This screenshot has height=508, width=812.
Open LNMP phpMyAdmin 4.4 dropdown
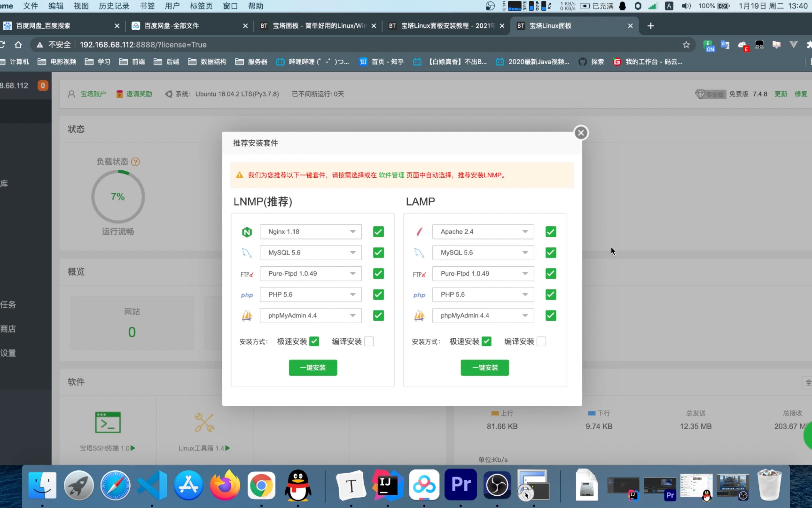pos(311,316)
